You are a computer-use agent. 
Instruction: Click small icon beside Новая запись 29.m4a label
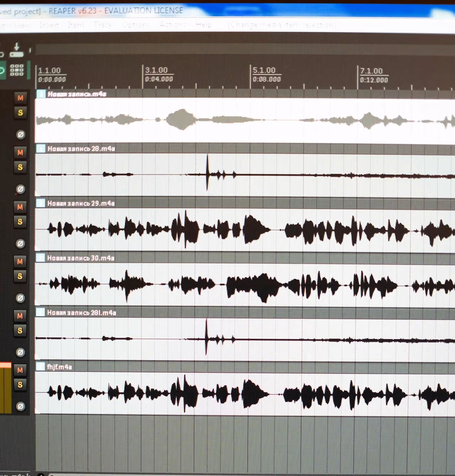point(41,203)
